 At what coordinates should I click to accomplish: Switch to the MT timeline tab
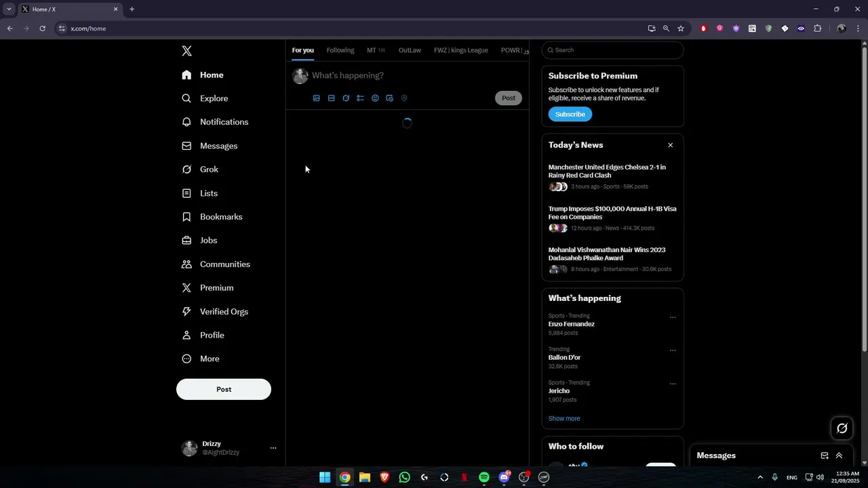(376, 50)
